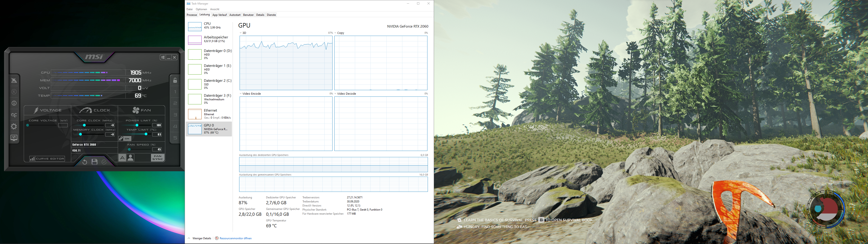The height and width of the screenshot is (244, 868).
Task: Save profile with floppy disk icon
Action: 94,162
